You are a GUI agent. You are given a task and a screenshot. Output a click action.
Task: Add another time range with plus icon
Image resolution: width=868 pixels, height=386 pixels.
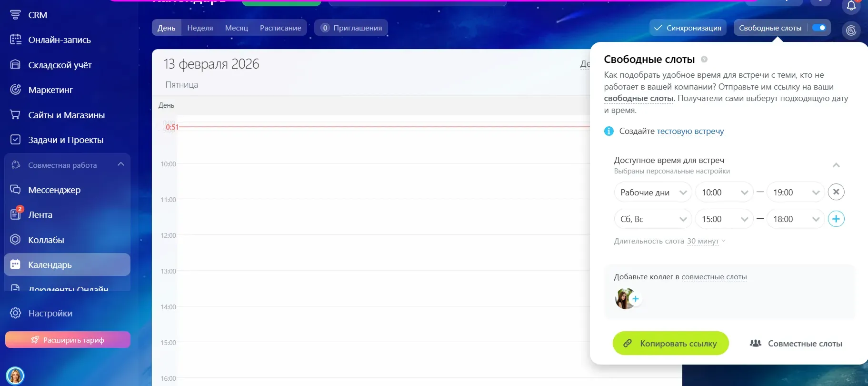[836, 219]
